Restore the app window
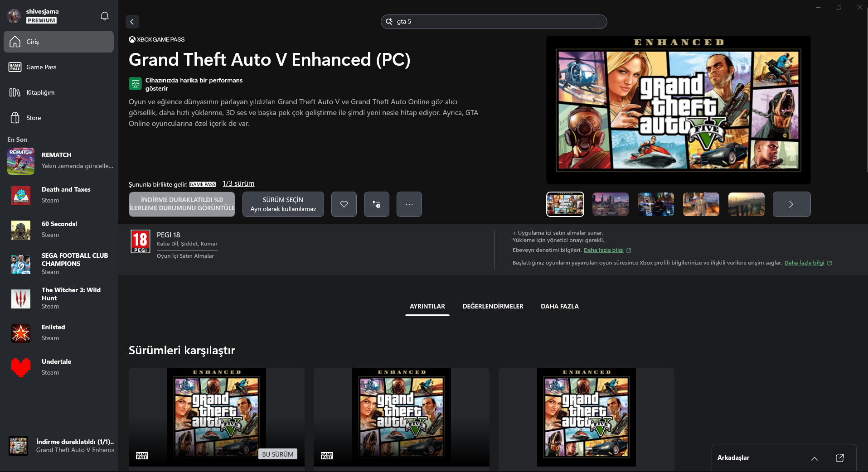The height and width of the screenshot is (472, 868). tap(839, 7)
